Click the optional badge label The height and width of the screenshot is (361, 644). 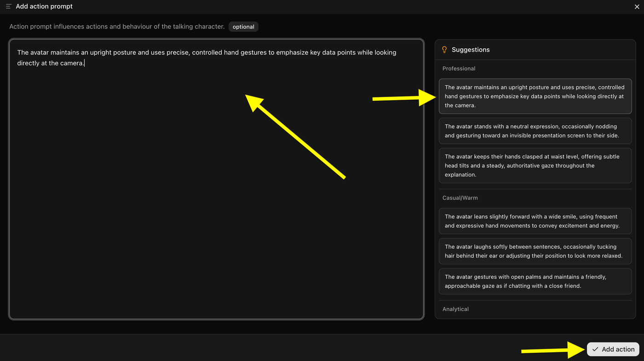(x=243, y=27)
